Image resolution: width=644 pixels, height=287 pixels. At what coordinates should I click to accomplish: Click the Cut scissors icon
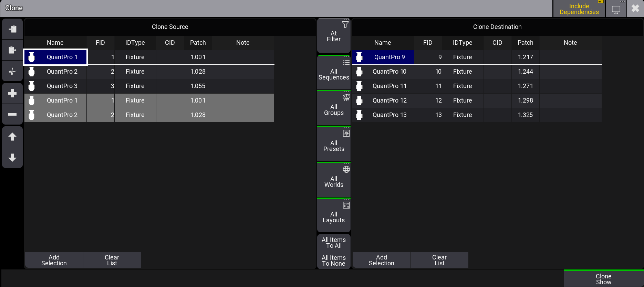tap(12, 72)
